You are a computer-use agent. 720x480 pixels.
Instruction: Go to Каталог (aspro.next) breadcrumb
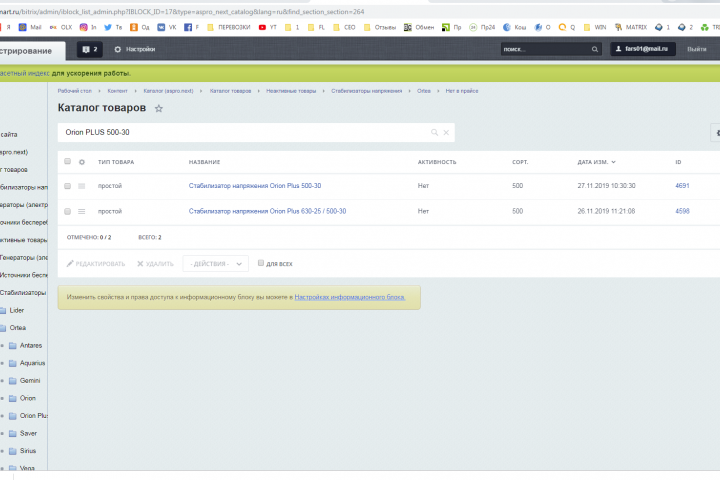pyautogui.click(x=169, y=91)
